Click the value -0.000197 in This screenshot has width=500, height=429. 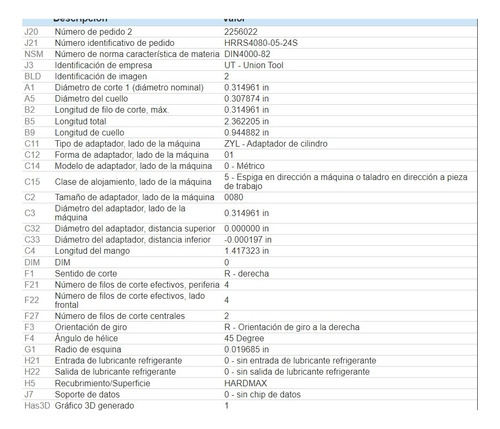248,240
